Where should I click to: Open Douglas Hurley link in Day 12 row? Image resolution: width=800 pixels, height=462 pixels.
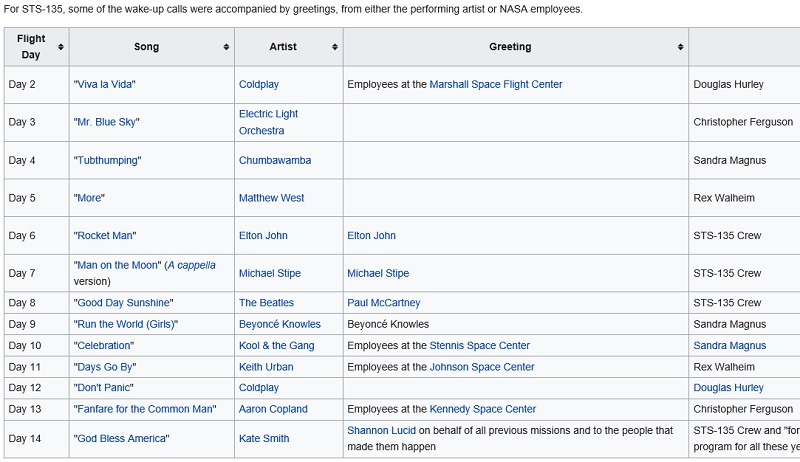(729, 388)
